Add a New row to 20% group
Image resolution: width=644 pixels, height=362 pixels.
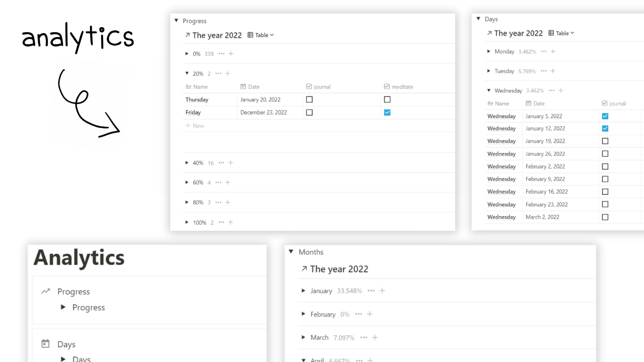click(195, 126)
